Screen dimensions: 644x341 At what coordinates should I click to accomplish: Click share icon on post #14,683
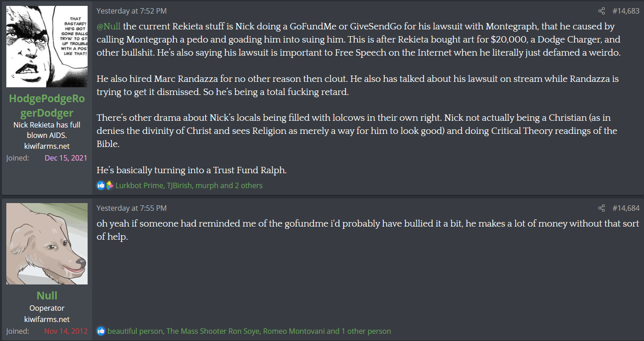(601, 11)
